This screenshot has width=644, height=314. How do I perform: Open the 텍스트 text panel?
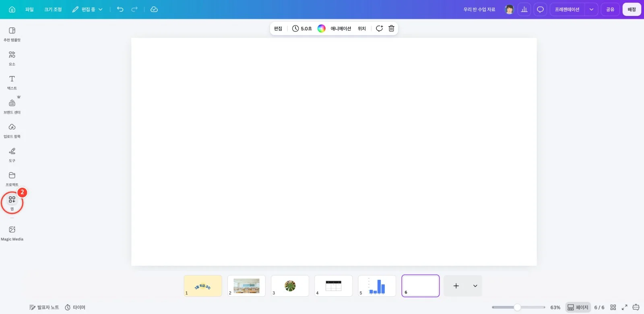[x=12, y=83]
